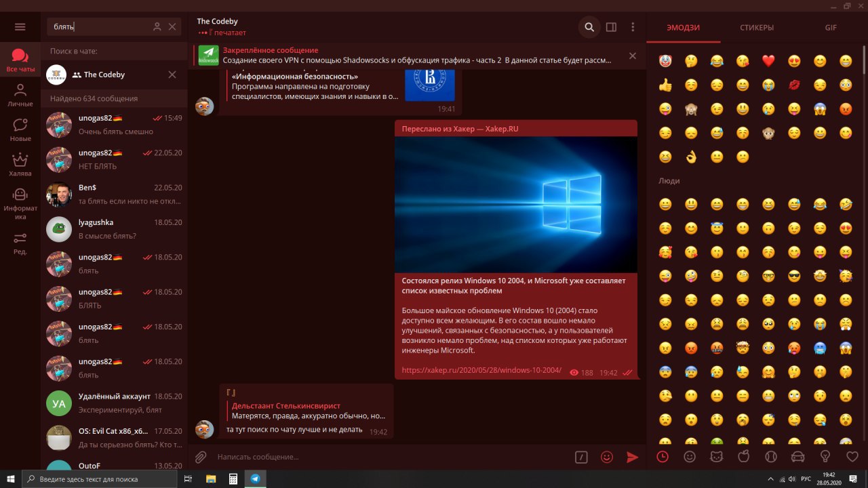
Task: Search in chat magnifier icon
Action: tap(589, 27)
